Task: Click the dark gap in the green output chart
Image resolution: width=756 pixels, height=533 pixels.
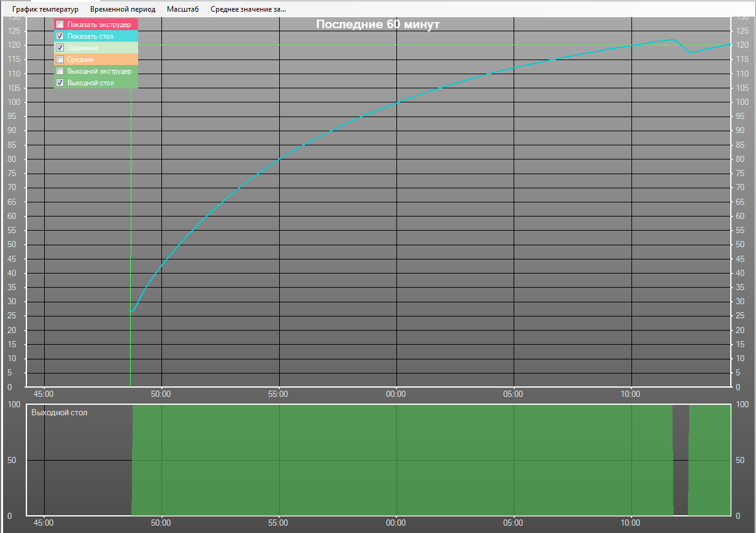Action: click(x=681, y=460)
